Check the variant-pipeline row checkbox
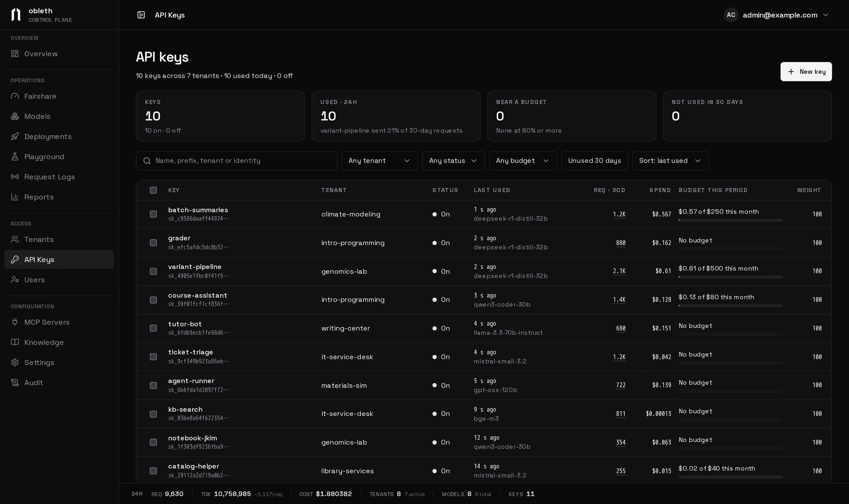This screenshot has width=849, height=504. (153, 271)
